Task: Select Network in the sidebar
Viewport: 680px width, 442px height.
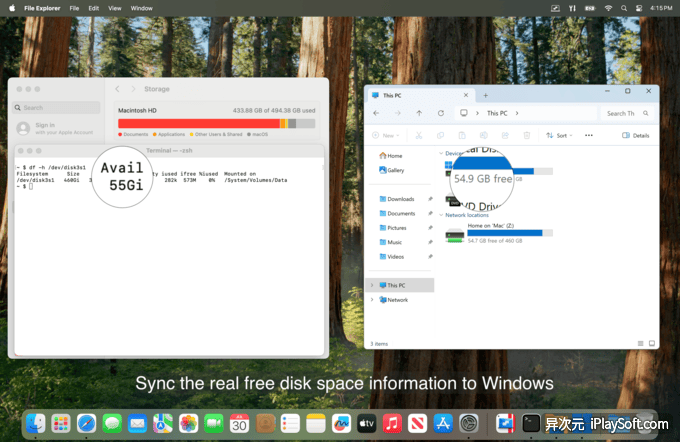Action: [x=393, y=300]
